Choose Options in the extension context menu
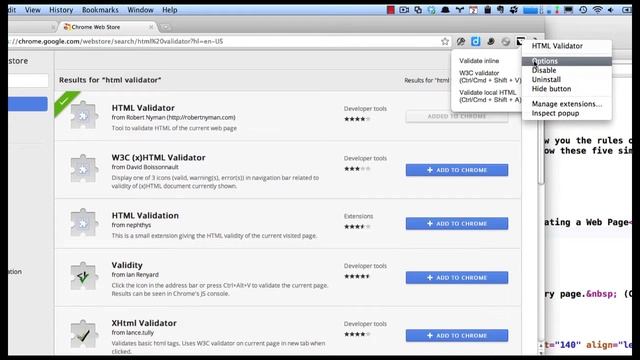640x360 pixels. [x=567, y=61]
